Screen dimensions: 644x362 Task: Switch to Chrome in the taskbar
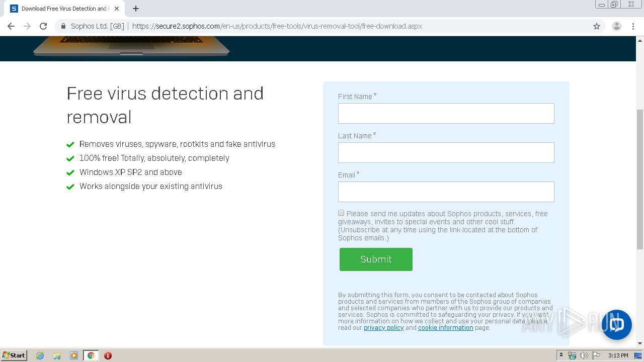[x=91, y=355]
